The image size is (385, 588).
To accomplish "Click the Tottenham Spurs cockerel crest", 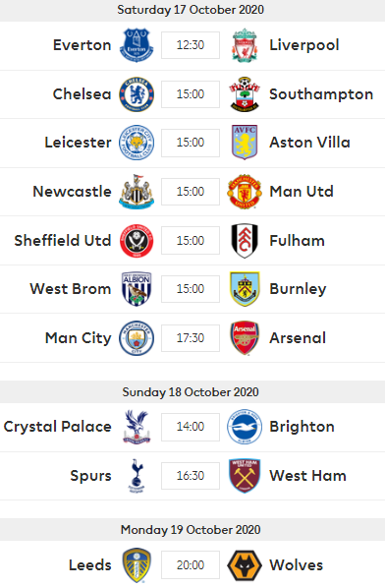I will 137,476.
